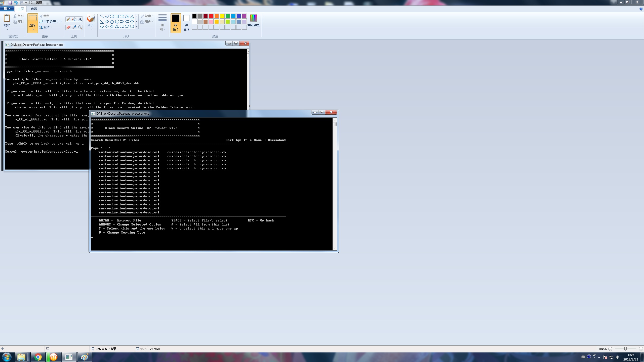Open the Paint file menu button

coord(7,9)
